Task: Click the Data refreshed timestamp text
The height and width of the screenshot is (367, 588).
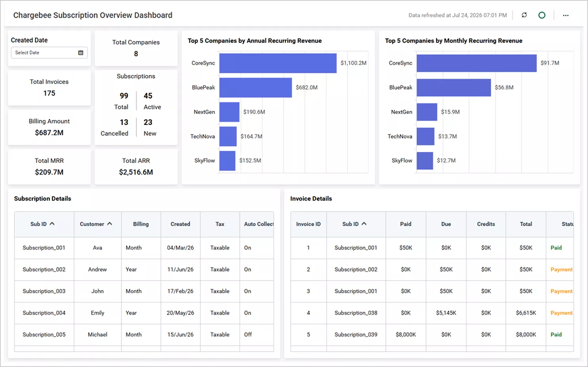Action: tap(458, 15)
